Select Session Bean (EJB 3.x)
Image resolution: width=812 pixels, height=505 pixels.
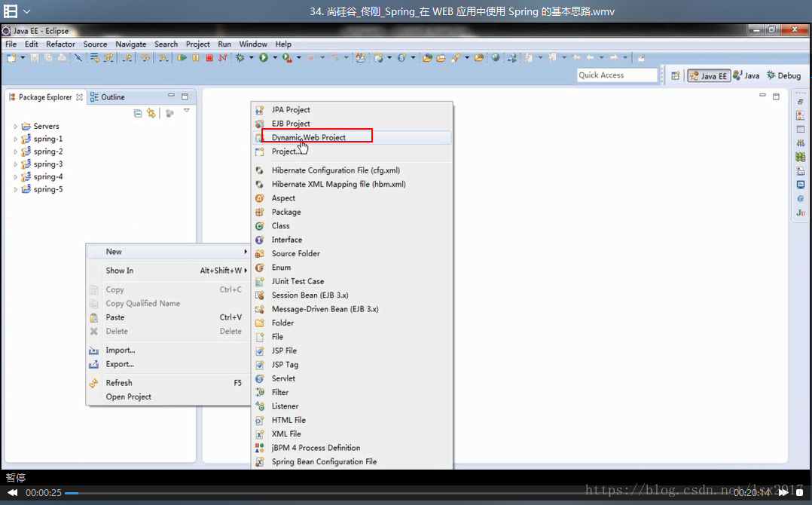click(x=353, y=295)
